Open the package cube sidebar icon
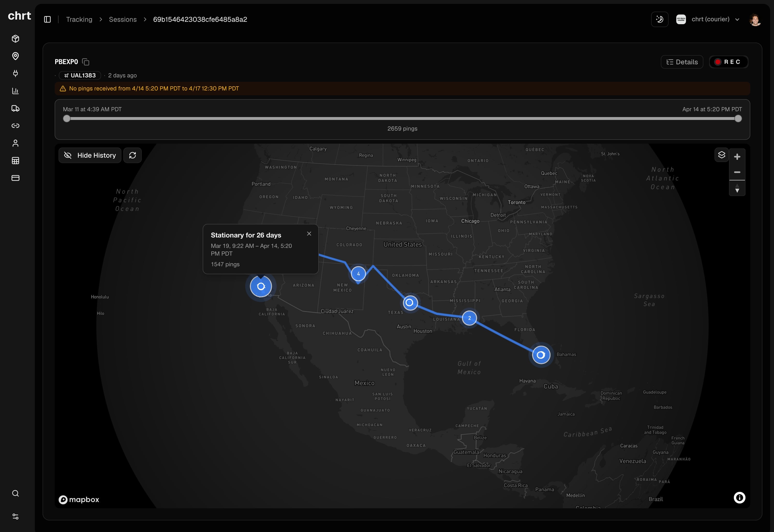The image size is (774, 532). click(x=15, y=39)
